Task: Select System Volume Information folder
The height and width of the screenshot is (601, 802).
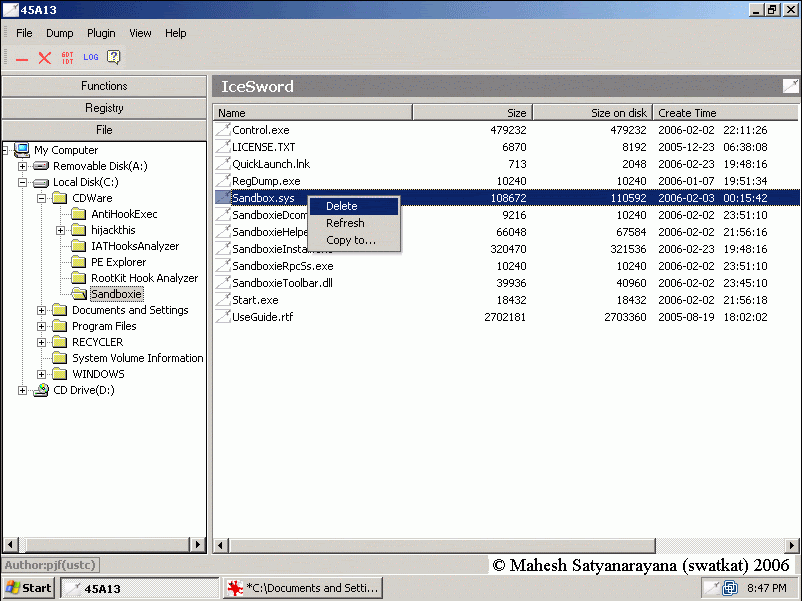Action: pyautogui.click(x=138, y=358)
